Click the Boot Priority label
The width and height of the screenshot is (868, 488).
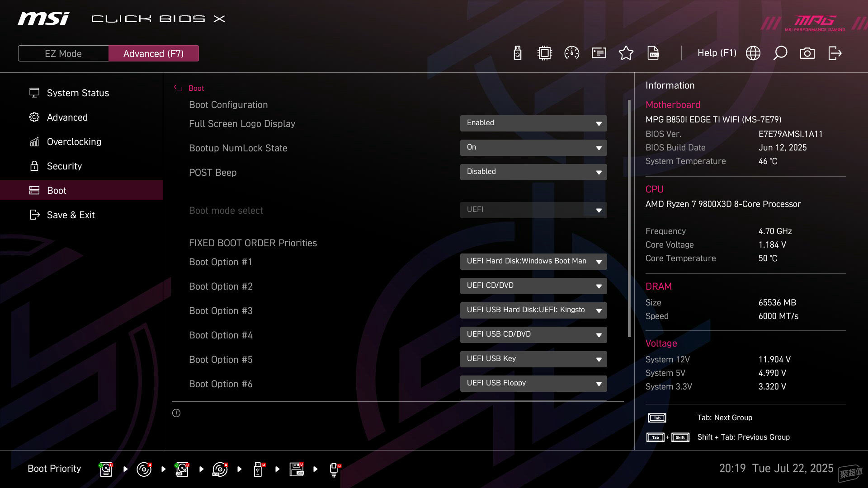(x=54, y=469)
